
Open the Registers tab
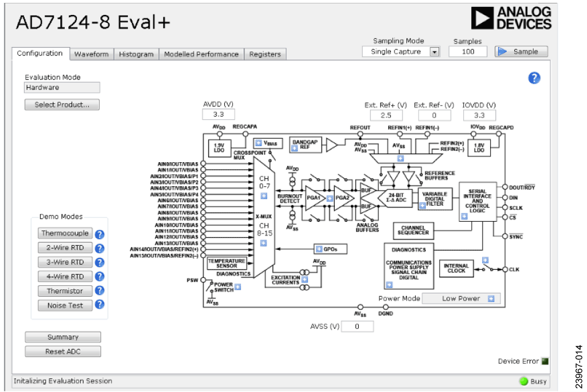coord(265,54)
